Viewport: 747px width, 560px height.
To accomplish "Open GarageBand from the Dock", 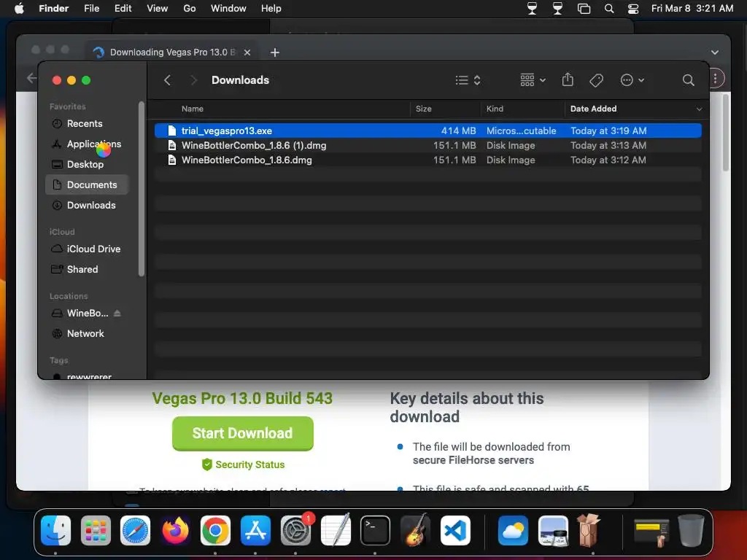I will pos(415,531).
